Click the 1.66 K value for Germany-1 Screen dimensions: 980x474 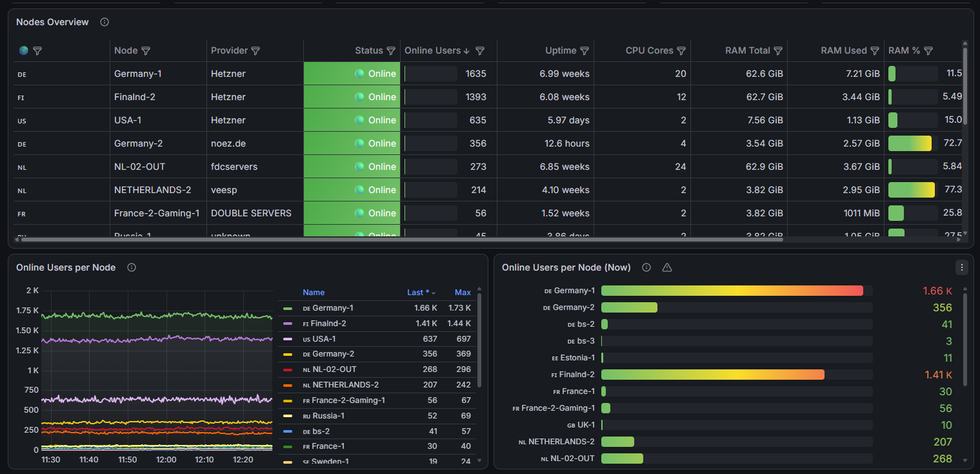point(937,291)
